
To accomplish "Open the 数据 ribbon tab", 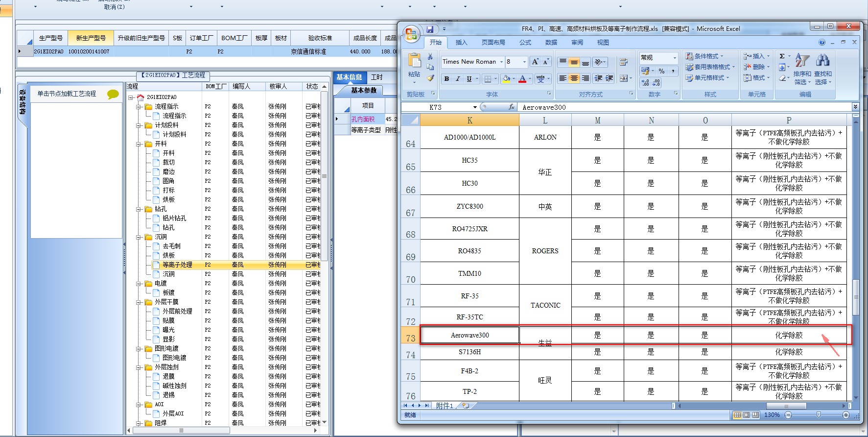I will click(551, 43).
